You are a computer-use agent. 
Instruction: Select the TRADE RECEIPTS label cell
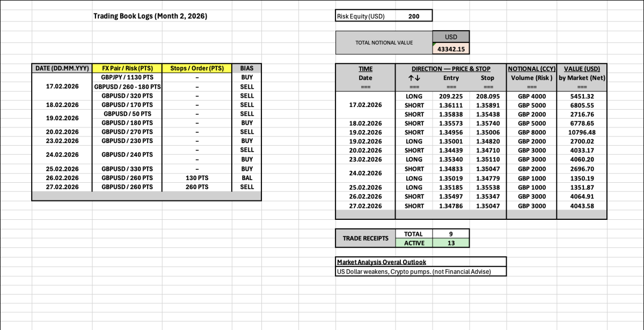365,238
